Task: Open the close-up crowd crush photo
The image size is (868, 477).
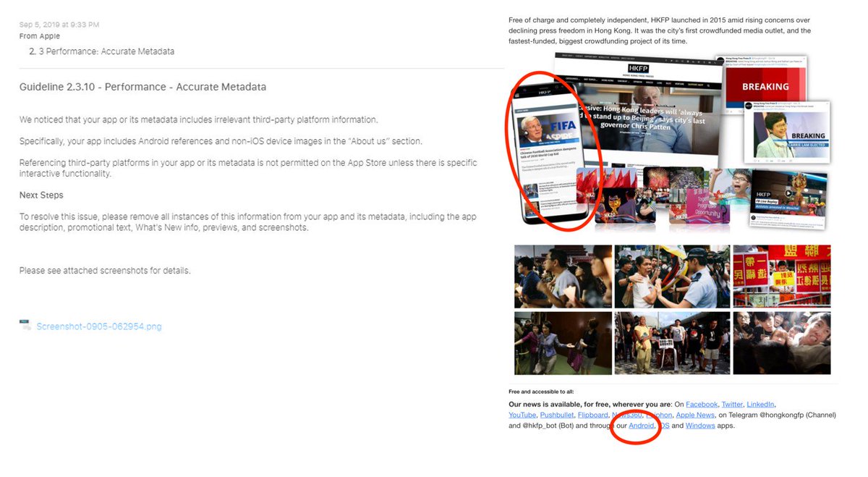Action: 782,343
